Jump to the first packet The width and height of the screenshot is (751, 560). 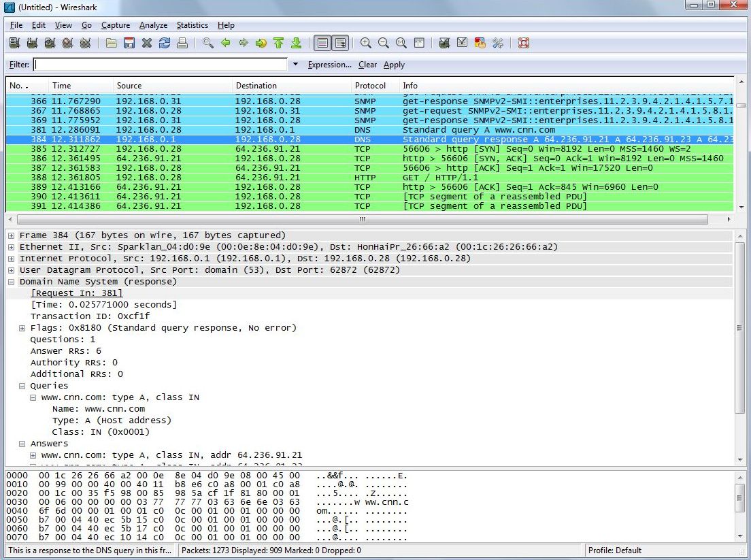point(279,43)
